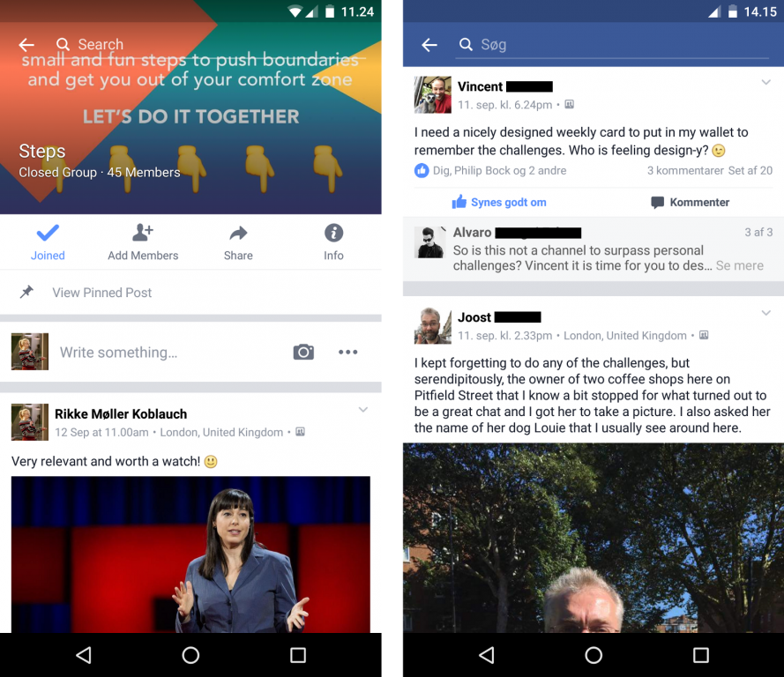Tap the Joined checkmark button
Screen dimensions: 784x677
[x=48, y=242]
